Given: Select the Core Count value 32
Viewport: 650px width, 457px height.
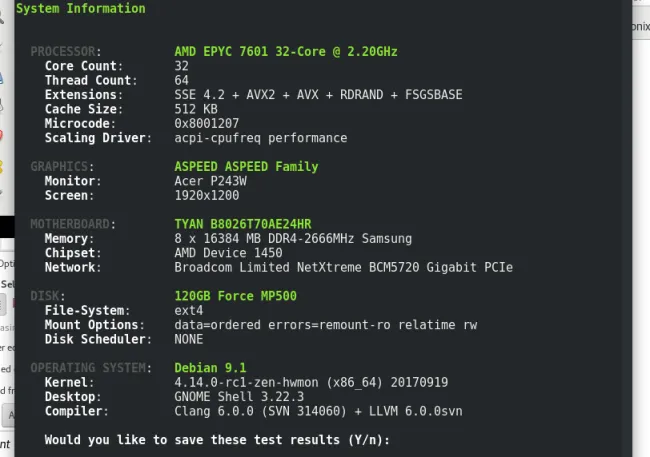Looking at the screenshot, I should point(182,66).
